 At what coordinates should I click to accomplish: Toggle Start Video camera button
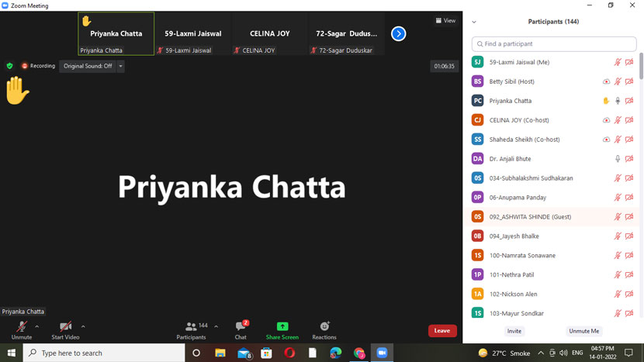pyautogui.click(x=65, y=327)
